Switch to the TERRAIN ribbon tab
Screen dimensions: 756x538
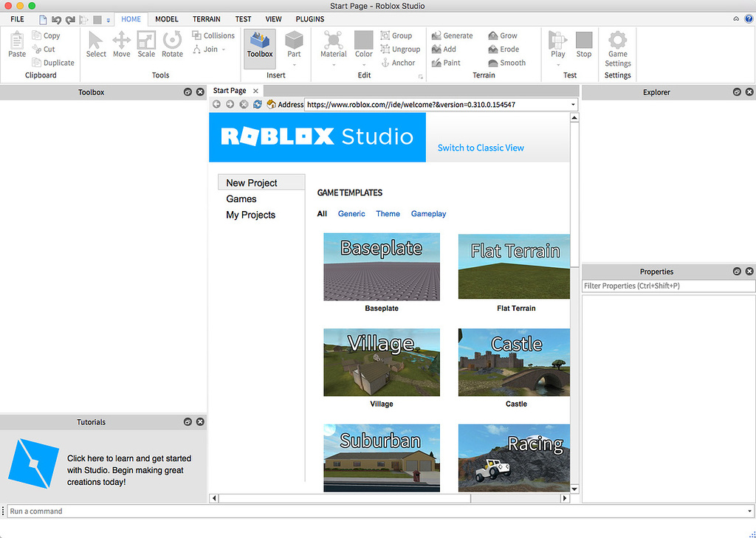[x=206, y=18]
